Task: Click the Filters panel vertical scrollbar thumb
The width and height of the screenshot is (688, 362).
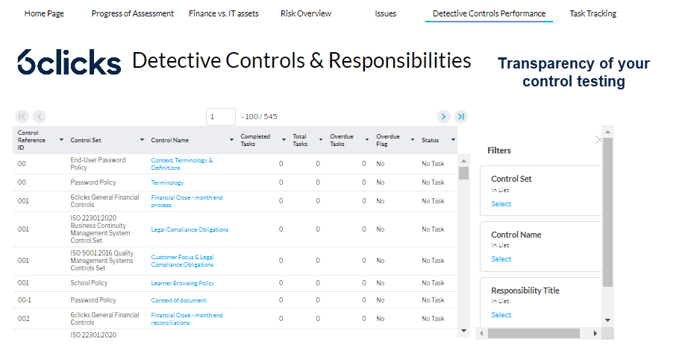Action: [x=607, y=212]
